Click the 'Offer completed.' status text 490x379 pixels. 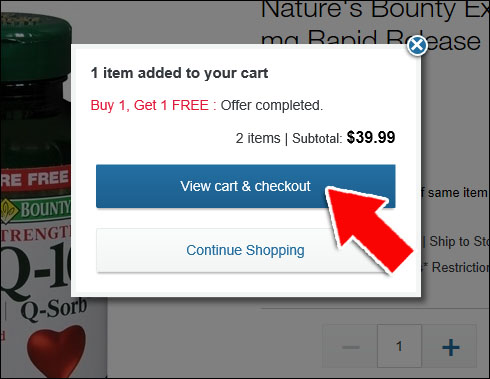(x=272, y=105)
